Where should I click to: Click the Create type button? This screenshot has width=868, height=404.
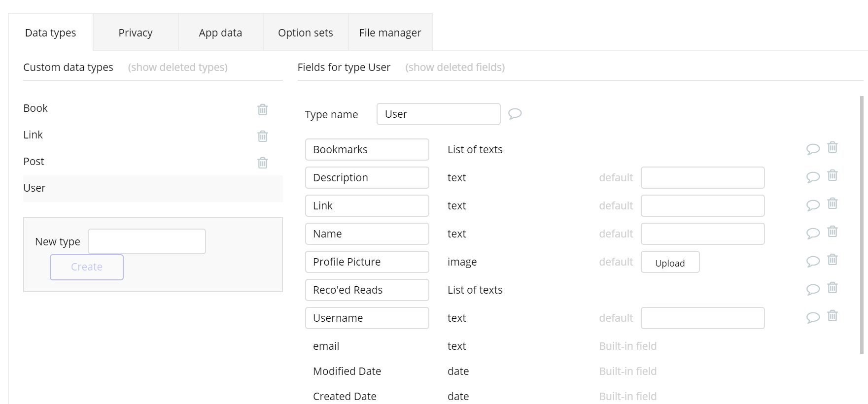click(87, 267)
